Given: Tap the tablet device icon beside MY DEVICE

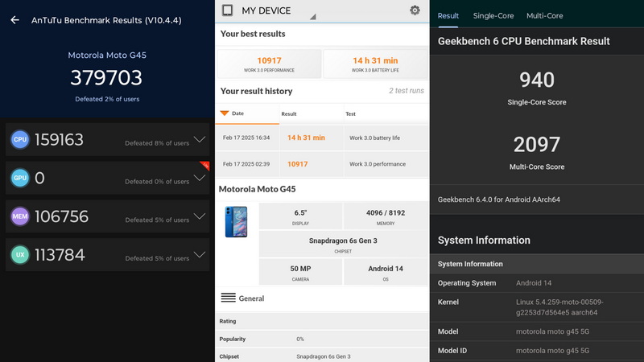Looking at the screenshot, I should pos(227,10).
